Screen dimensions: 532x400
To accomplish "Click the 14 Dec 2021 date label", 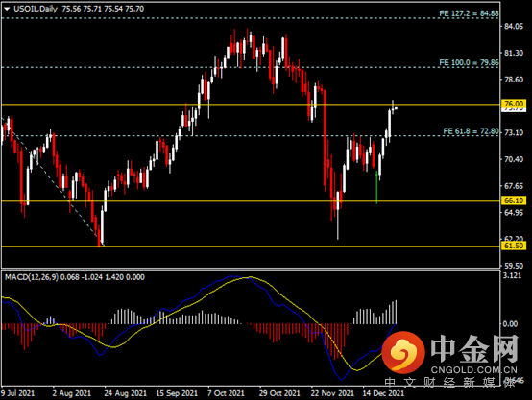I will (383, 393).
